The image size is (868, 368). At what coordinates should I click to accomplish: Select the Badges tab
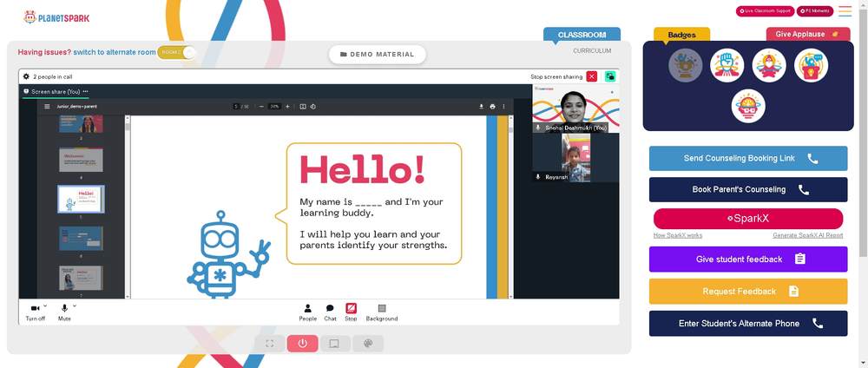click(x=681, y=35)
